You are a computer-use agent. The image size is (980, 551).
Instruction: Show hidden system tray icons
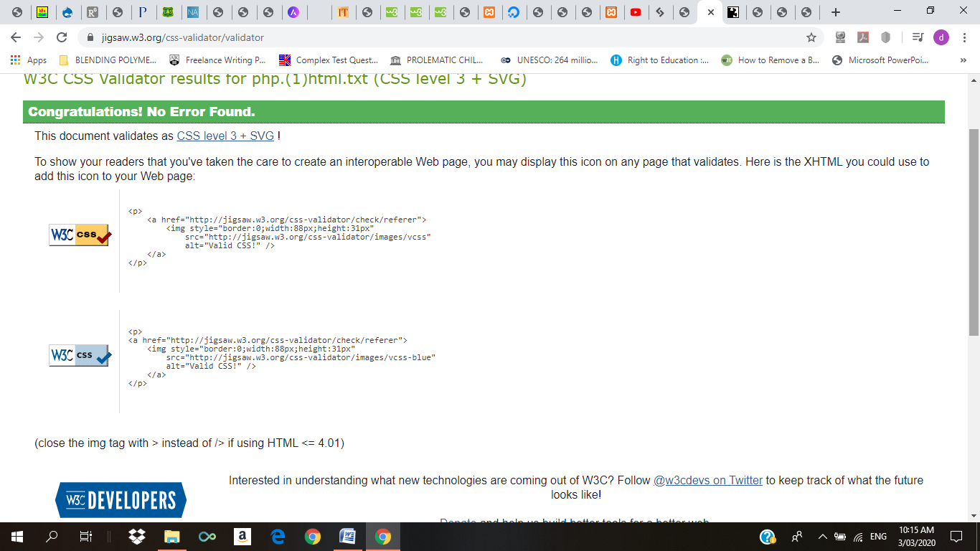[x=822, y=537]
